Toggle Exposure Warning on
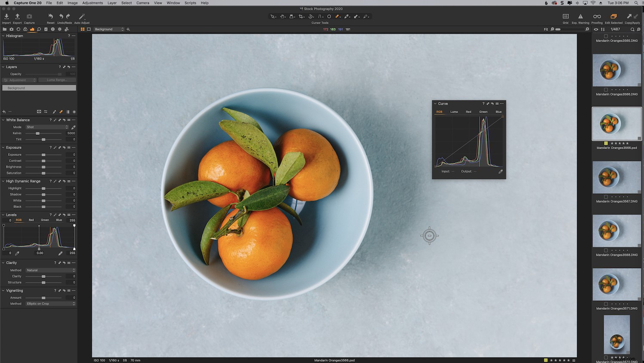Image resolution: width=644 pixels, height=363 pixels. (580, 17)
